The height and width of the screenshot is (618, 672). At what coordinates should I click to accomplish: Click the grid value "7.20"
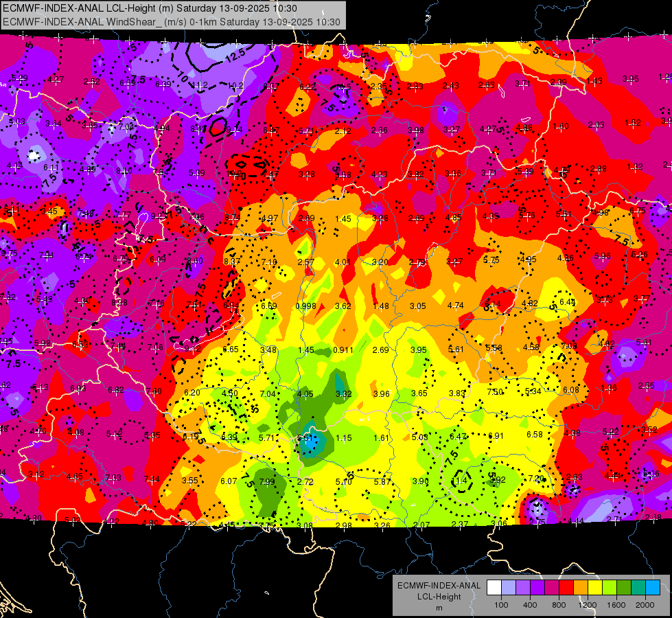[536, 478]
